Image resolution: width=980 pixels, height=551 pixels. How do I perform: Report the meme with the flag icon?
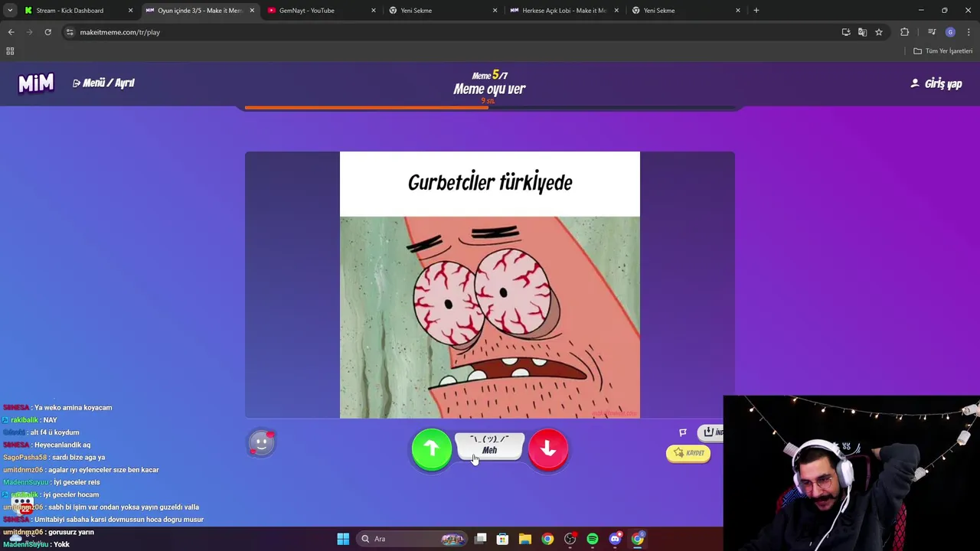(683, 432)
